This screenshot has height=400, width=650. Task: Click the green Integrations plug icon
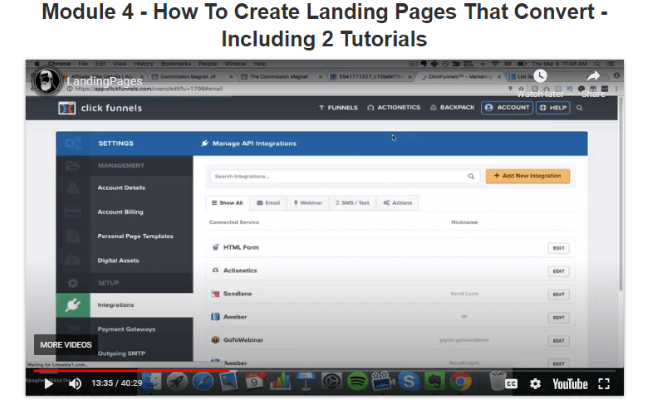click(x=73, y=305)
